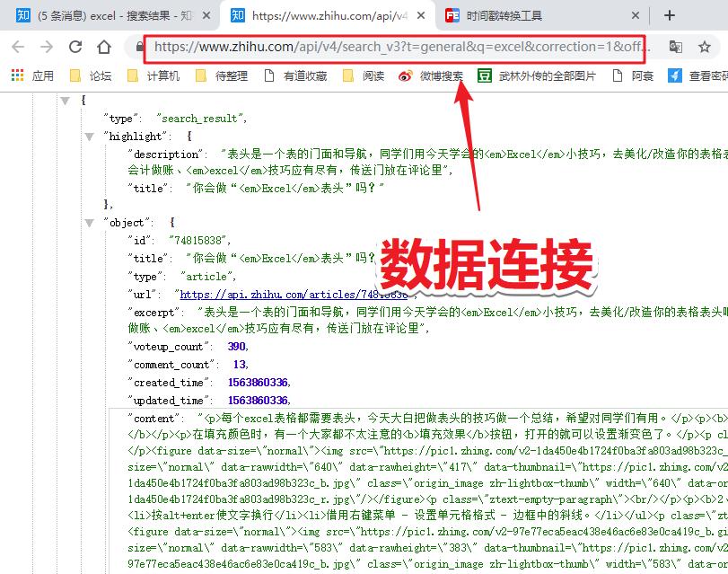This screenshot has width=728, height=574.
Task: Toggle the bookmark star in address bar
Action: [x=706, y=45]
